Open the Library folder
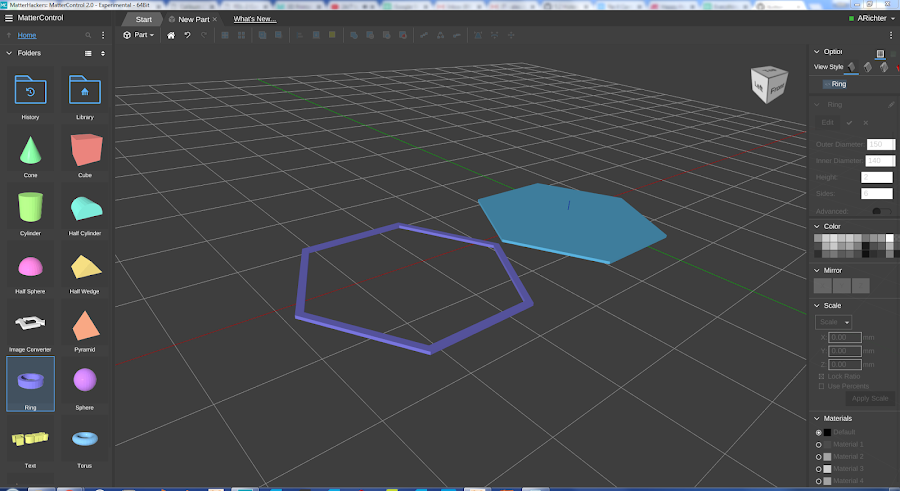The width and height of the screenshot is (900, 491). coord(85,94)
